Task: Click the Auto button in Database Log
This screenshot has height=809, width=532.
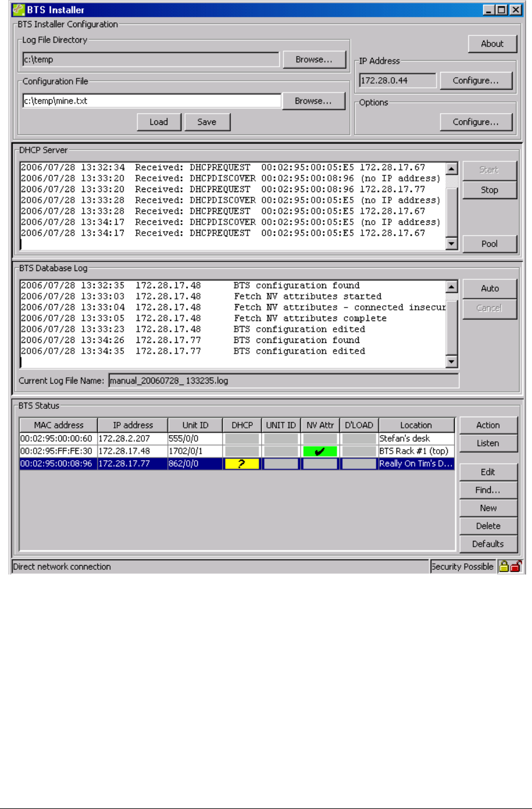Action: point(490,288)
